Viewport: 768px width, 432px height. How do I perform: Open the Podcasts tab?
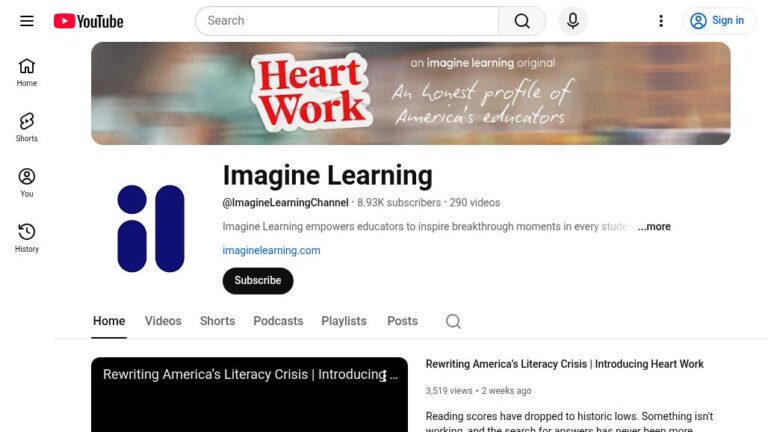pos(278,321)
